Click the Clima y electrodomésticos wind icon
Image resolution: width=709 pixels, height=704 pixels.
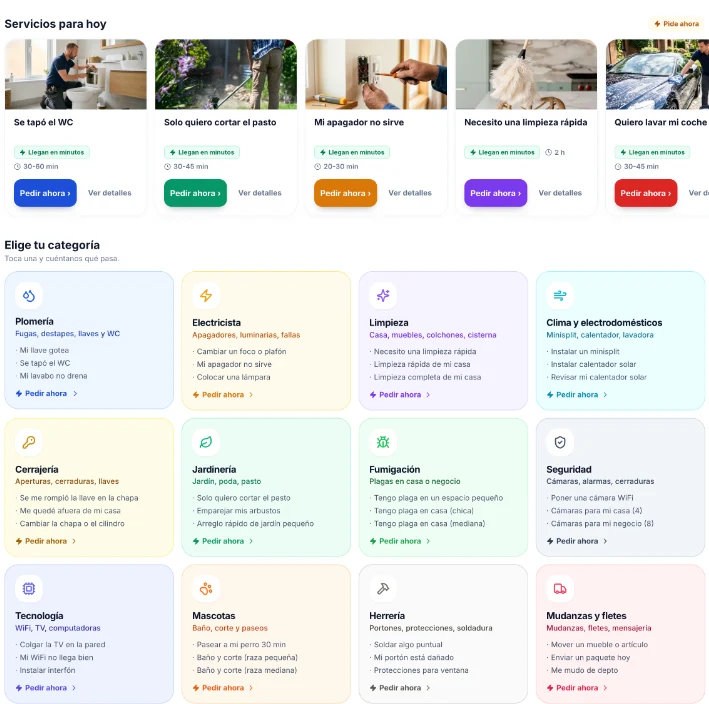point(560,296)
